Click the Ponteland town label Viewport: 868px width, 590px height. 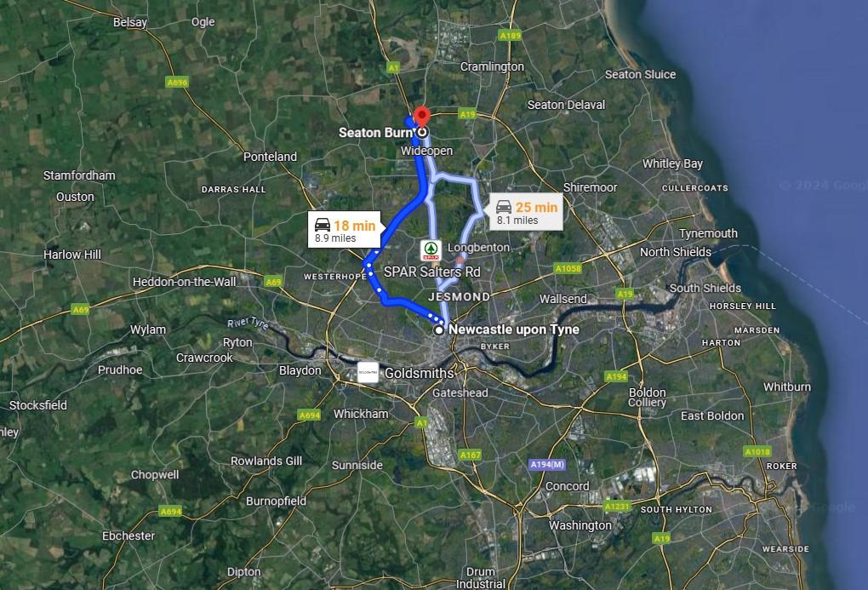pyautogui.click(x=270, y=157)
